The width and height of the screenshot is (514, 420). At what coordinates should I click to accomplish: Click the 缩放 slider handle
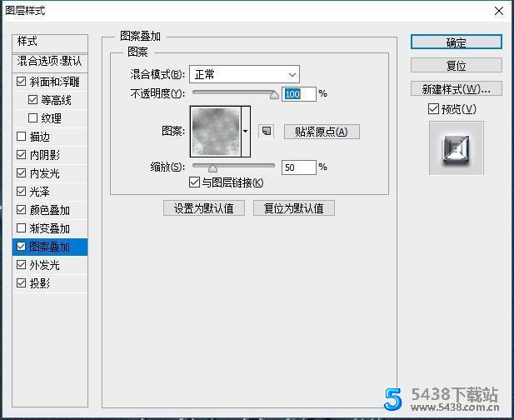click(x=212, y=168)
